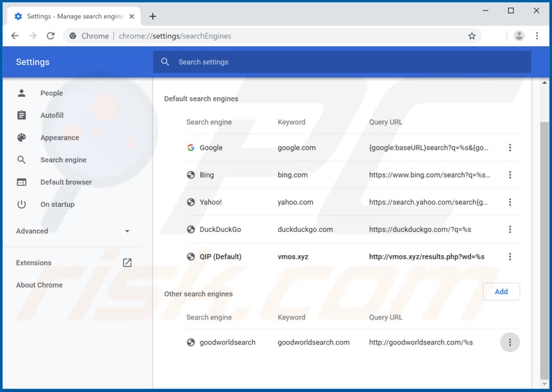Open Chrome's three-dot main menu
Image resolution: width=552 pixels, height=392 pixels.
(x=537, y=36)
